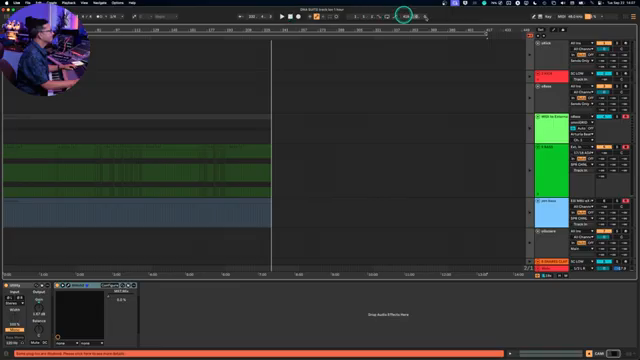Open aKick's Sends Only output dropdown

click(x=582, y=61)
